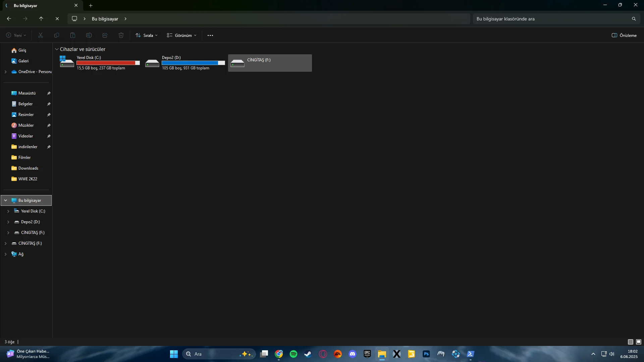The height and width of the screenshot is (362, 644).
Task: Expand Yerel Disk (C:) tree node
Action: click(8, 211)
